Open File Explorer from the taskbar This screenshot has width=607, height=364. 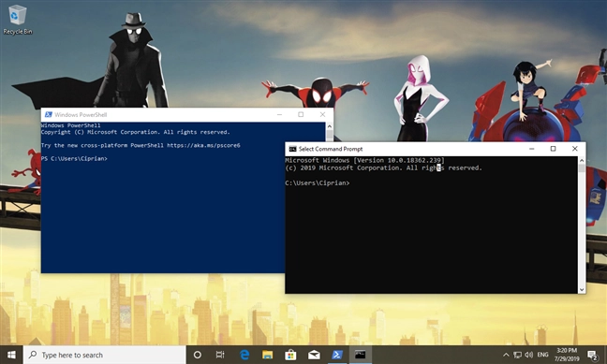pos(268,355)
